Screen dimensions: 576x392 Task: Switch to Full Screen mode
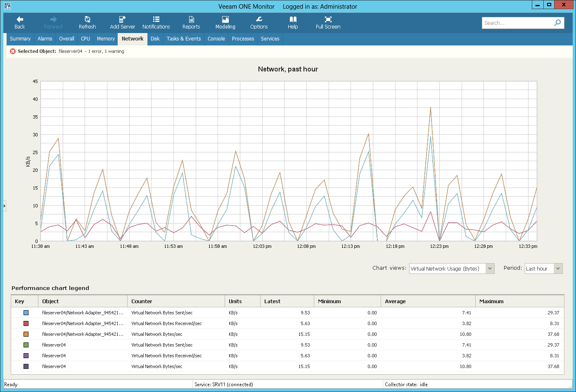(328, 23)
